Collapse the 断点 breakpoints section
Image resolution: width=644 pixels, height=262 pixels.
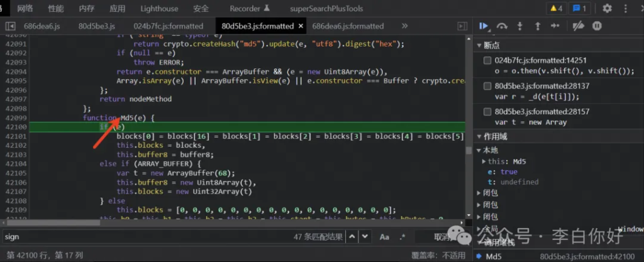pos(480,46)
